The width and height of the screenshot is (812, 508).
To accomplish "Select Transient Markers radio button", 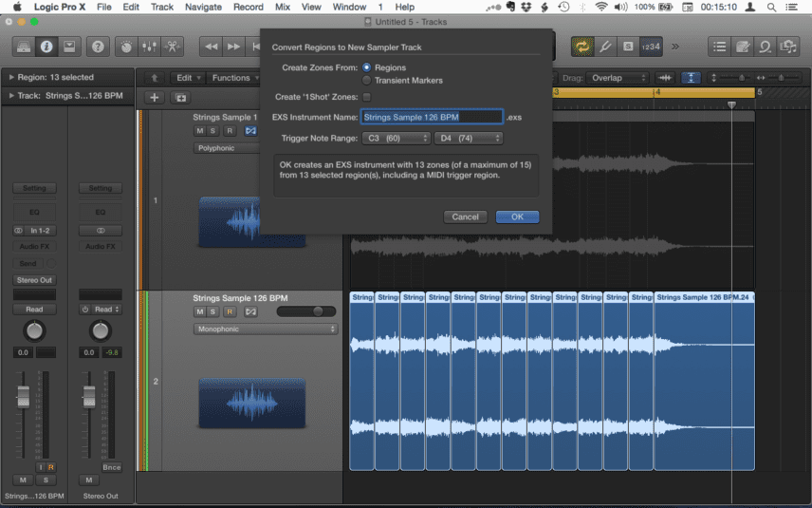I will pos(367,81).
